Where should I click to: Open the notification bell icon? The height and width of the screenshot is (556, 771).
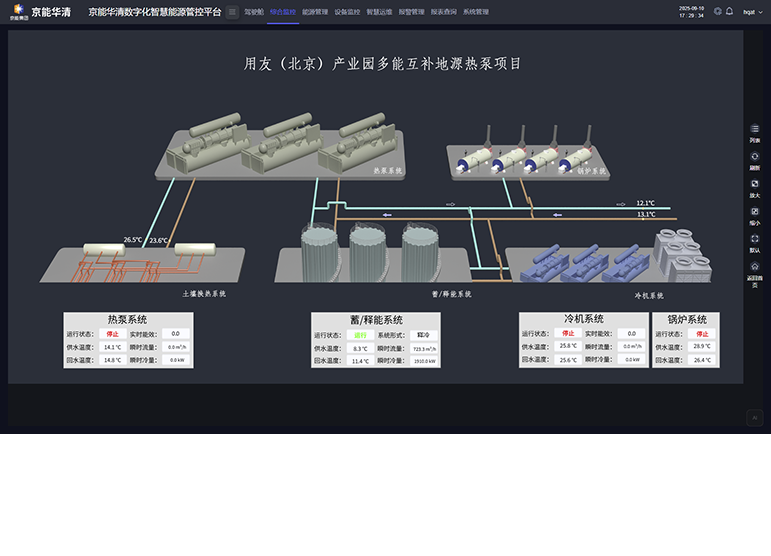pyautogui.click(x=729, y=11)
